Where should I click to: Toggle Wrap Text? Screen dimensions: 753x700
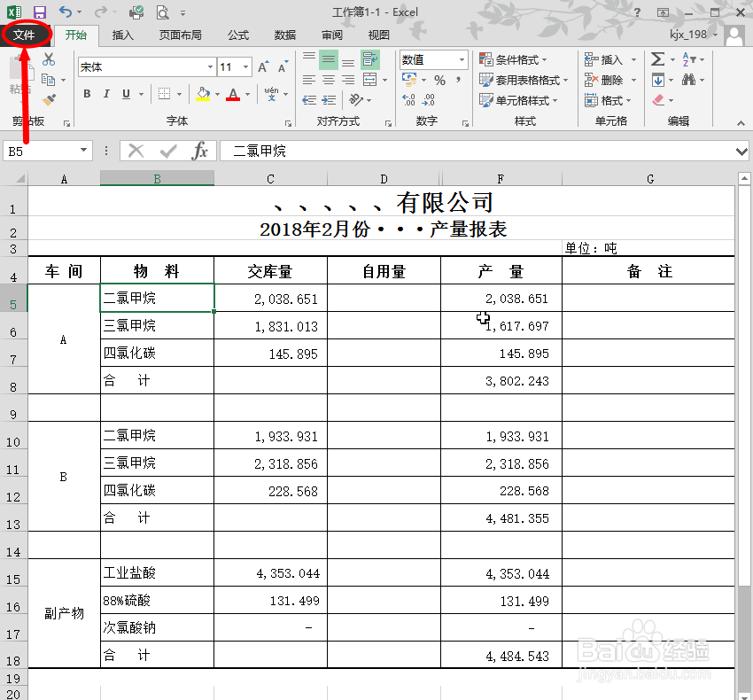point(369,59)
